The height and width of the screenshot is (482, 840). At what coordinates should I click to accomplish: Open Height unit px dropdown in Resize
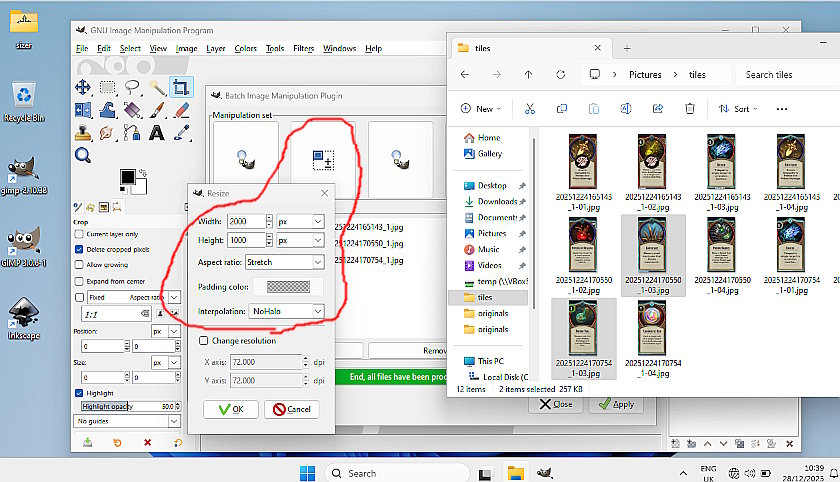pos(301,240)
